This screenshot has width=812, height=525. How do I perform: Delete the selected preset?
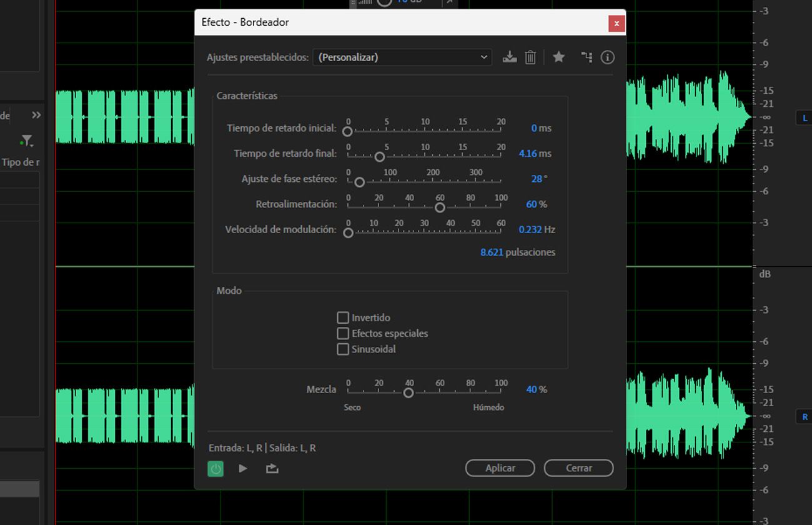[x=530, y=57]
